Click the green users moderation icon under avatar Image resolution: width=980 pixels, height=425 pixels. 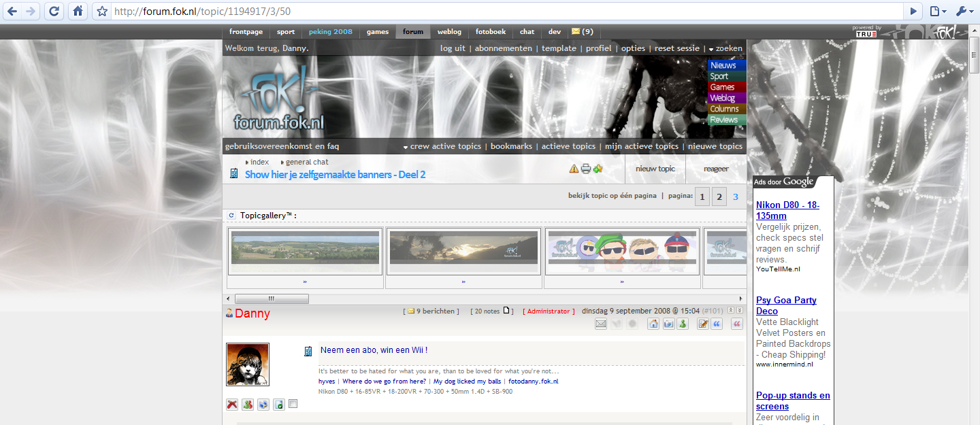[x=248, y=405]
